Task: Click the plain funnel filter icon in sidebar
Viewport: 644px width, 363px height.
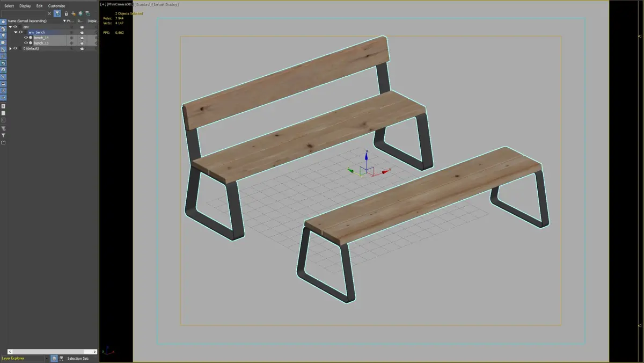Action: (x=3, y=135)
